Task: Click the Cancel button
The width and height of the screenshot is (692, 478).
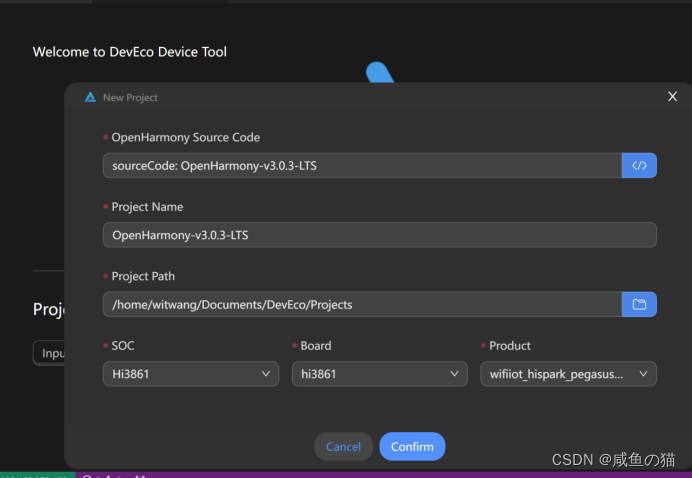Action: 343,446
